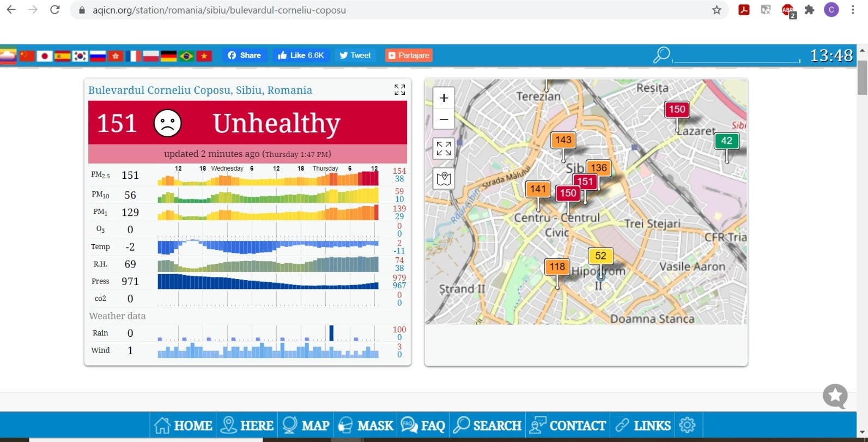
Task: Select the Brazilian flag language
Action: click(186, 56)
